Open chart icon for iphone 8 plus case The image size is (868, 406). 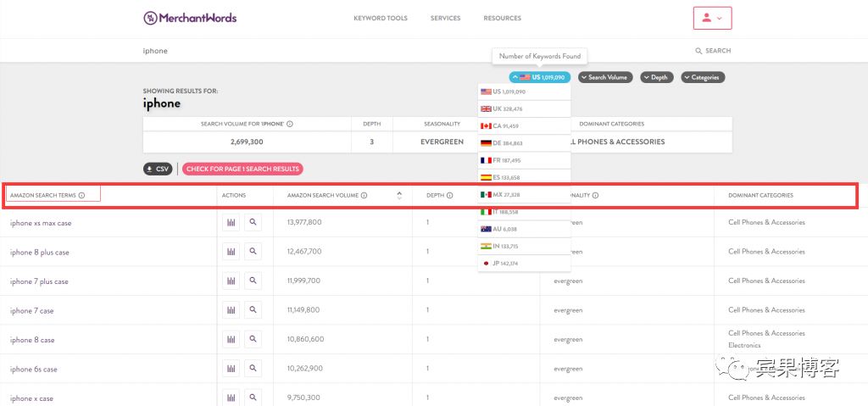pyautogui.click(x=231, y=252)
